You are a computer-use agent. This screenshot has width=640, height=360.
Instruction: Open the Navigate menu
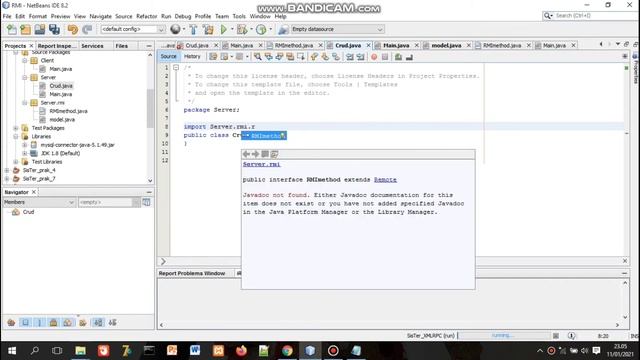[x=100, y=16]
